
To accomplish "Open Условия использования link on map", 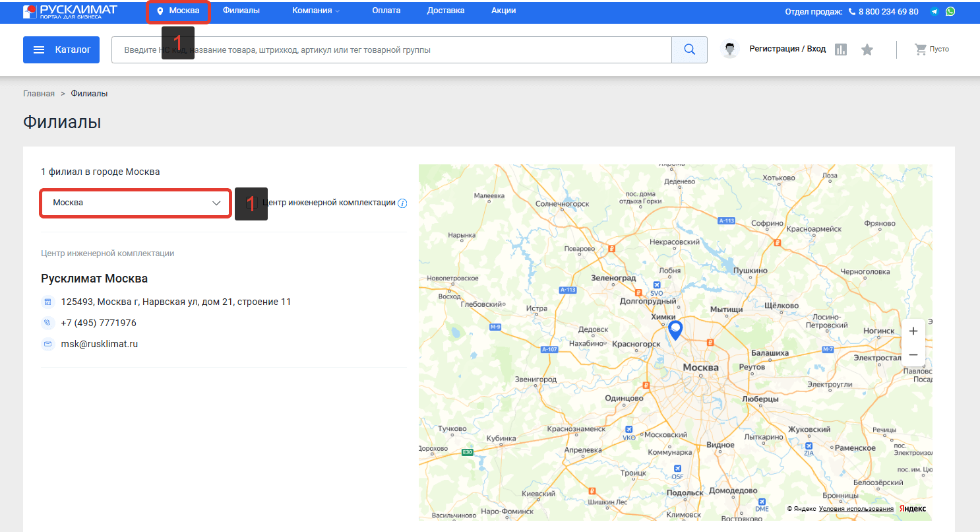I will pos(856,509).
